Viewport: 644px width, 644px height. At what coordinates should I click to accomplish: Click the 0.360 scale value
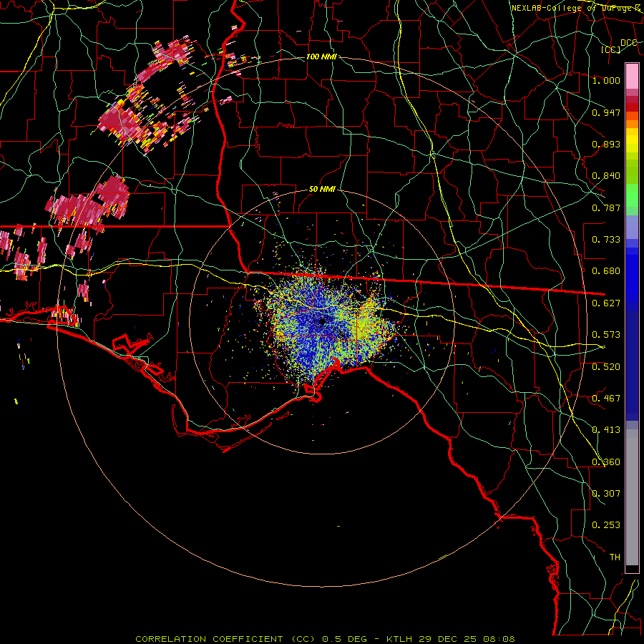click(x=606, y=462)
